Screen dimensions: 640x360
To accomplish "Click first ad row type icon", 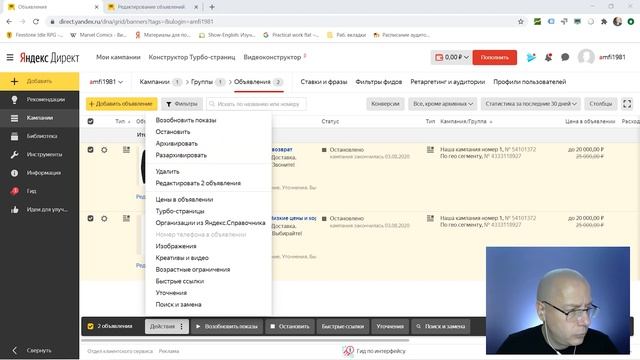I will coord(127,150).
